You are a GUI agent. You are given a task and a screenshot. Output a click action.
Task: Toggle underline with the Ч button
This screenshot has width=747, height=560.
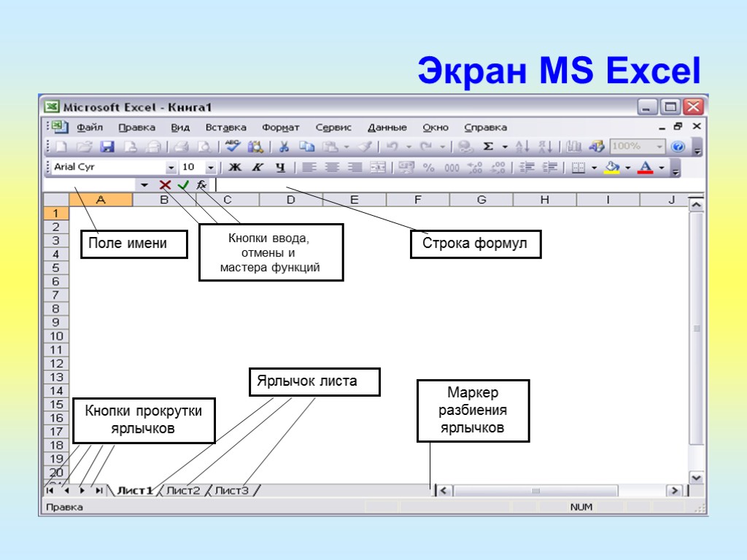280,168
